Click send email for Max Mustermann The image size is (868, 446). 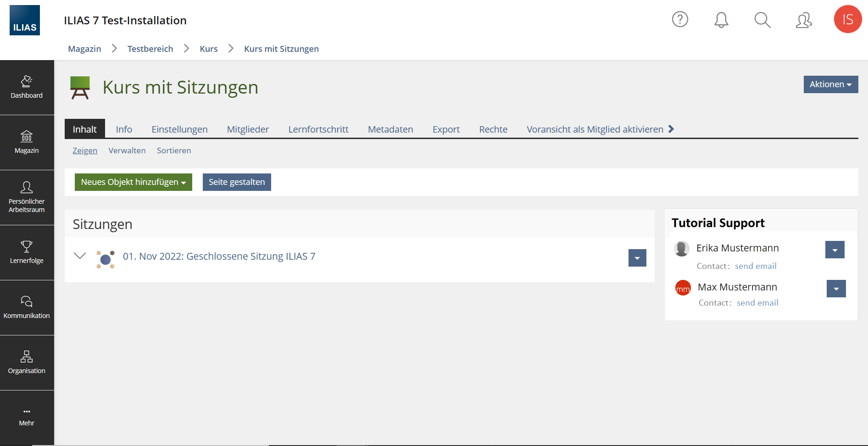click(757, 303)
